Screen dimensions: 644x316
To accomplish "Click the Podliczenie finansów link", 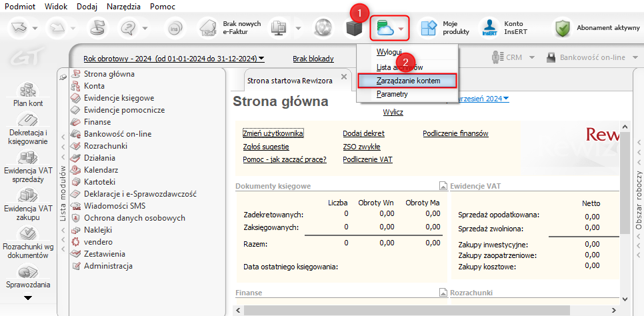I will click(x=455, y=133).
